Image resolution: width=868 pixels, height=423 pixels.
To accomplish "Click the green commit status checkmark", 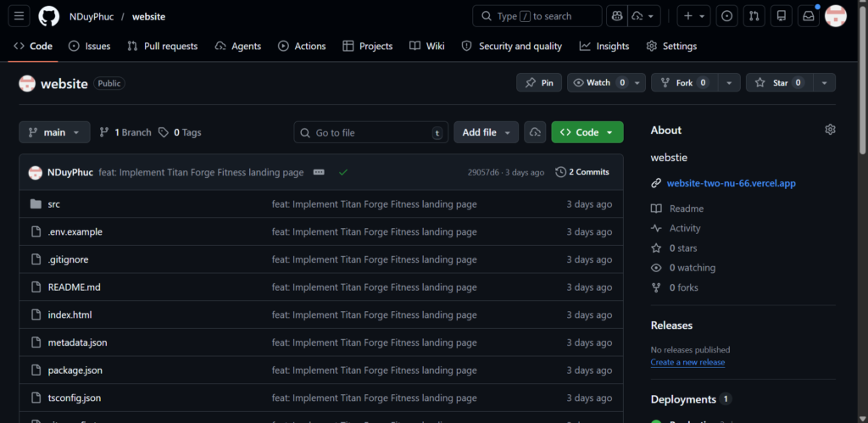I will point(343,172).
